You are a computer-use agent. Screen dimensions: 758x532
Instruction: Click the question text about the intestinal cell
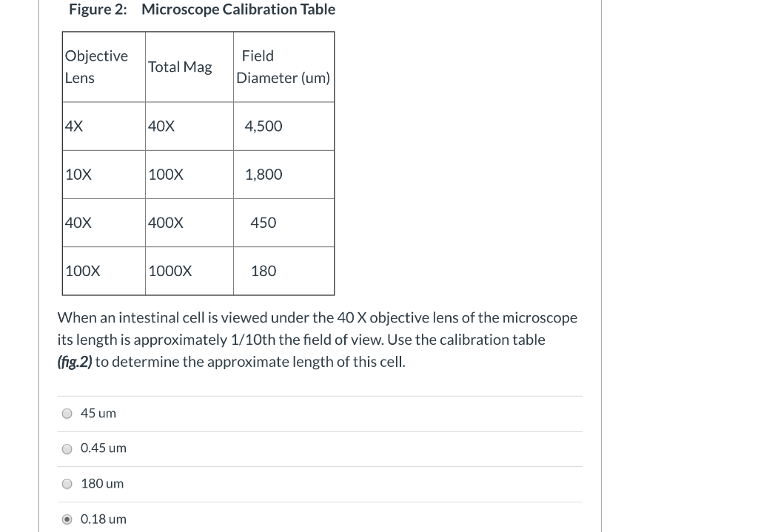318,339
